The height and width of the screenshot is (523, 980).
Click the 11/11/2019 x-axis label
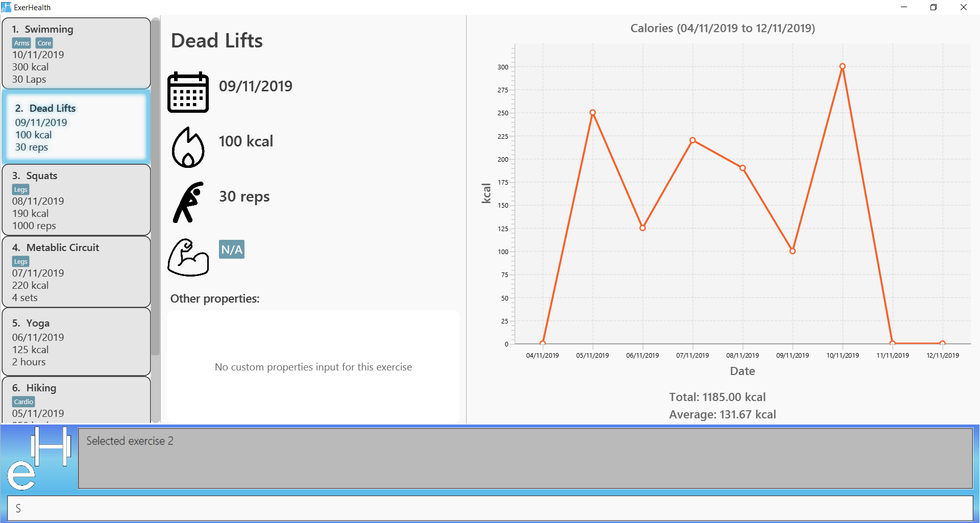893,356
